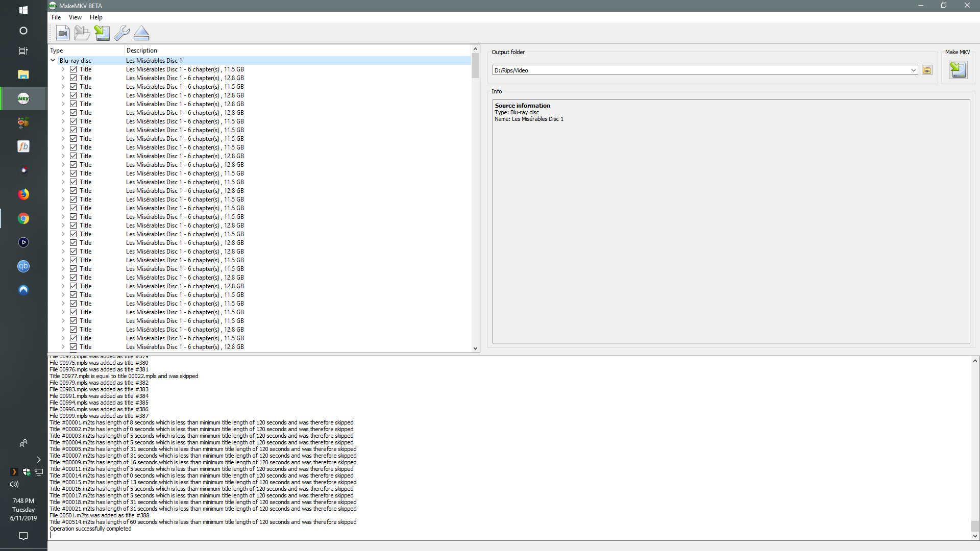Open Preferences via the wrench icon

click(x=121, y=34)
